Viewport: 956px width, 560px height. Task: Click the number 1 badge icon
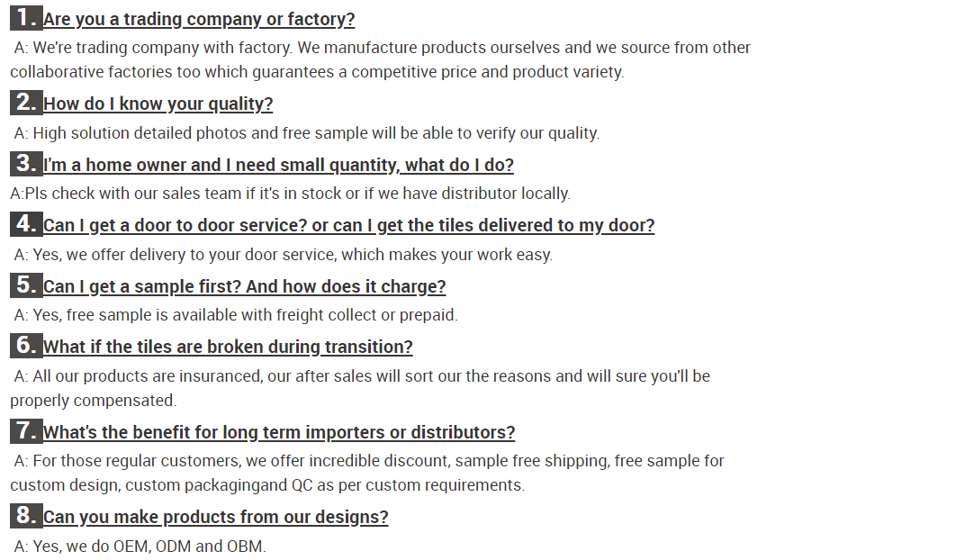point(26,18)
